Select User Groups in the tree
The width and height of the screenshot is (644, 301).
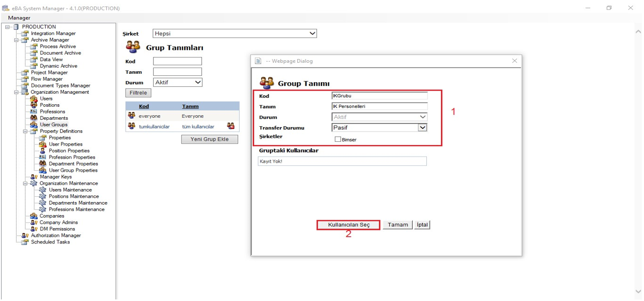pos(53,125)
